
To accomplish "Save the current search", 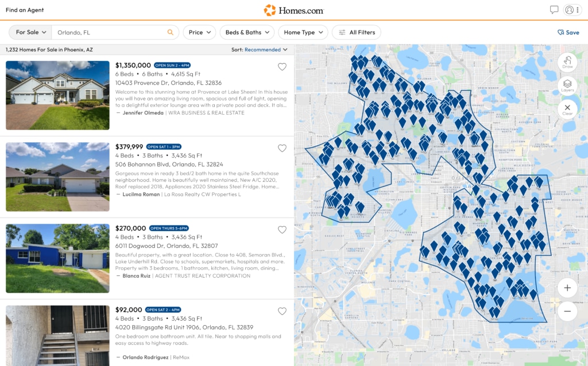I will (x=567, y=32).
